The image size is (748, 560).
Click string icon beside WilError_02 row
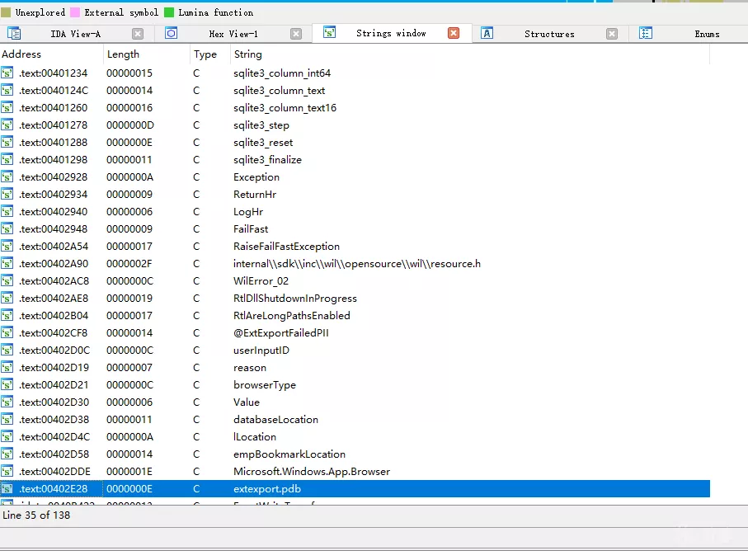(x=7, y=281)
